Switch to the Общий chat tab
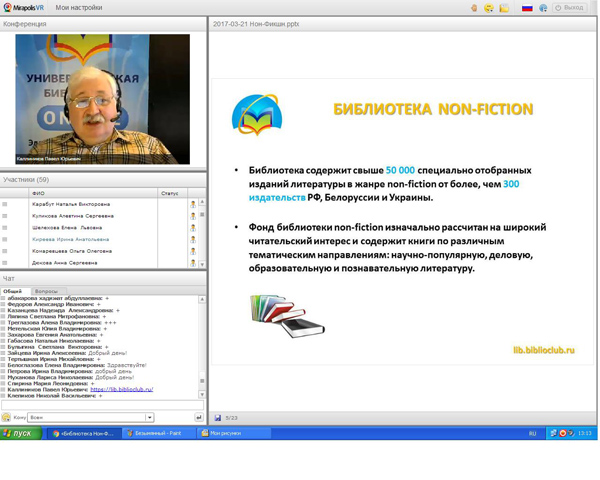Viewport: 600px width, 480px height. (x=16, y=291)
